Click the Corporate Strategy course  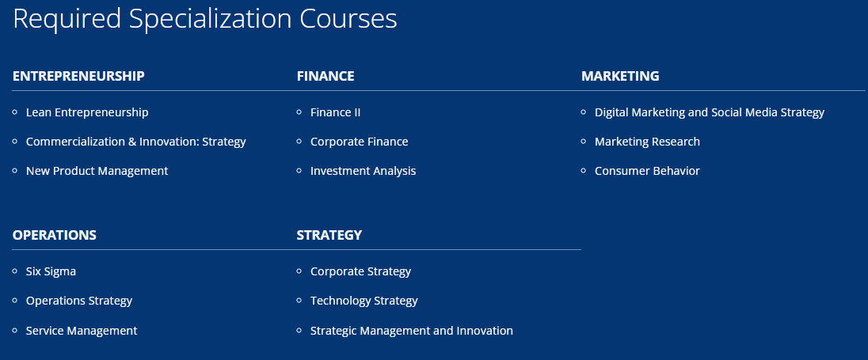click(x=360, y=271)
